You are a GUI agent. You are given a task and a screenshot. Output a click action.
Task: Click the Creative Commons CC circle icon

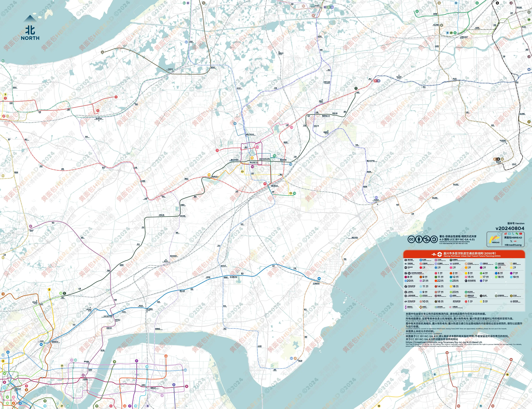[411, 239]
